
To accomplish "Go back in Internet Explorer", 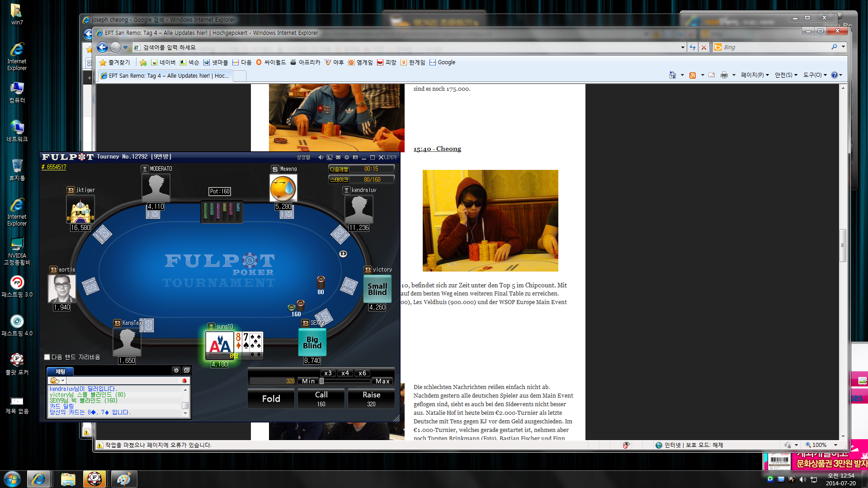I will point(103,47).
